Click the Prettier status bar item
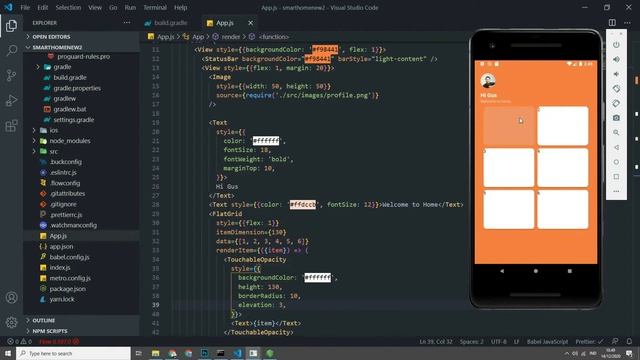The height and width of the screenshot is (360, 640). click(x=589, y=341)
